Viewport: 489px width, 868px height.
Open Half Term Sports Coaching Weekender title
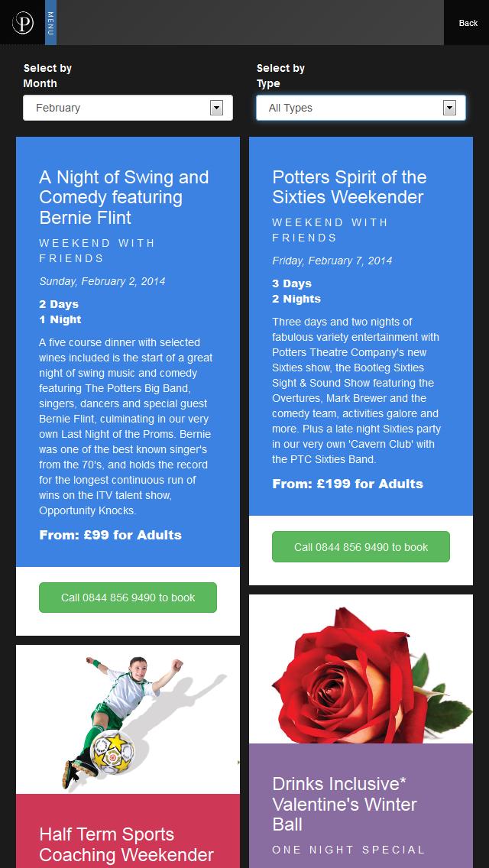(126, 844)
